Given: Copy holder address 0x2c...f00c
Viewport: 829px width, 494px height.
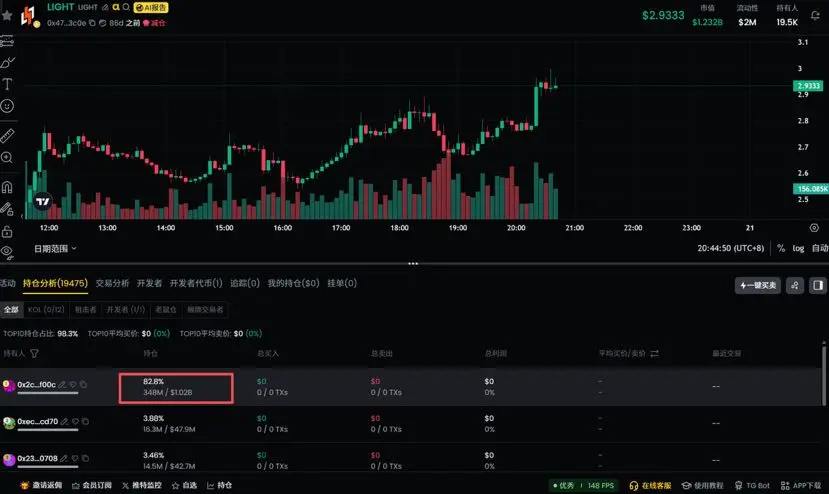Looking at the screenshot, I should click(83, 385).
